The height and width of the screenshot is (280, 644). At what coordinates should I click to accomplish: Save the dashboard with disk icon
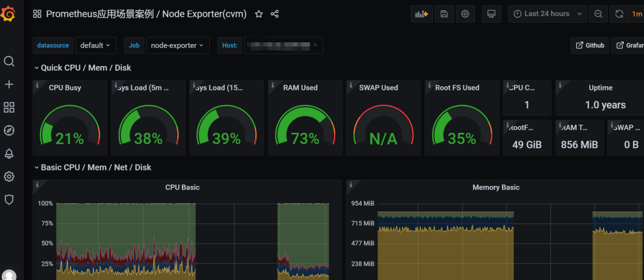pos(444,14)
